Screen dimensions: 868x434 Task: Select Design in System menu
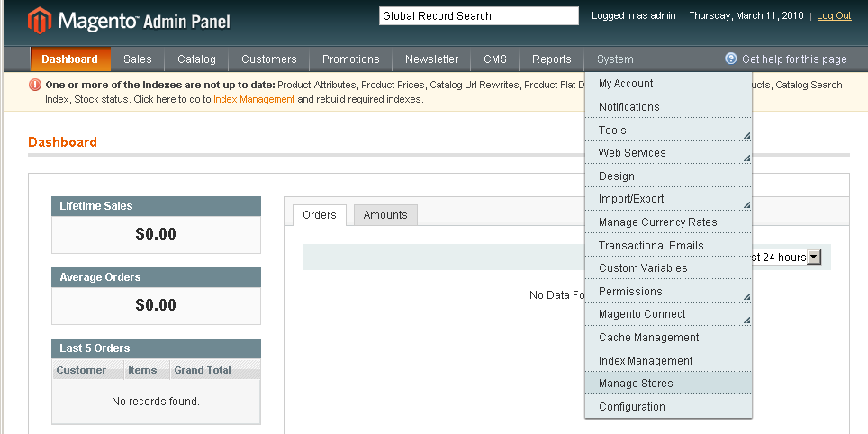(668, 176)
